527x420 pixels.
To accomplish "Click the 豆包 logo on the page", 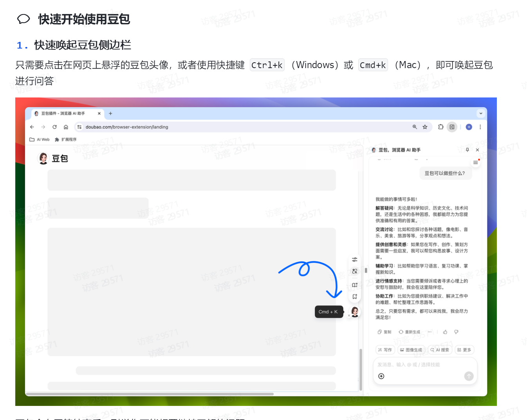I will [x=53, y=159].
